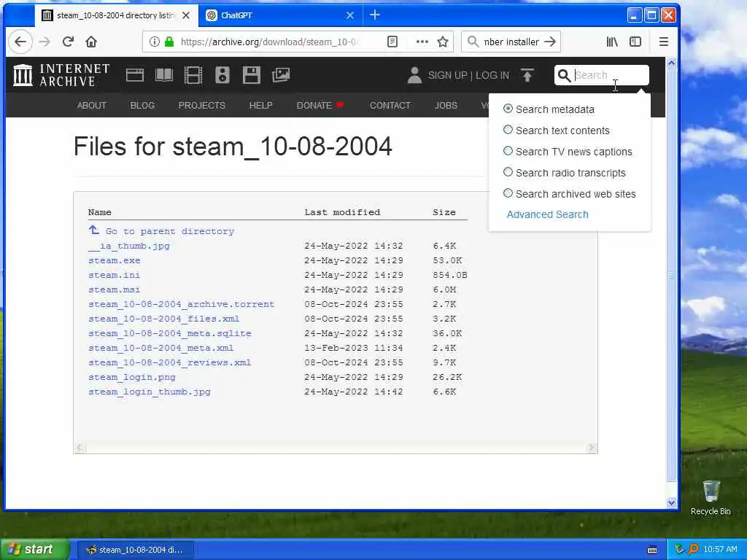Show site information icon in address bar
This screenshot has height=560, width=747.
[155, 42]
